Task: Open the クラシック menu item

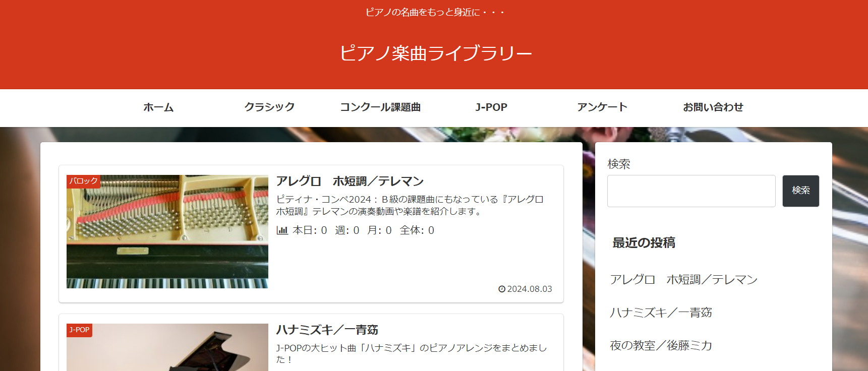Action: 269,107
